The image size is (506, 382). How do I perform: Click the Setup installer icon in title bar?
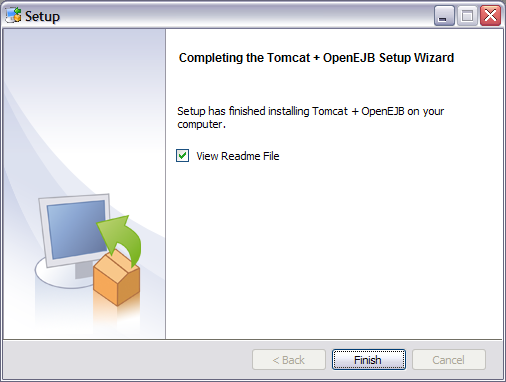14,16
